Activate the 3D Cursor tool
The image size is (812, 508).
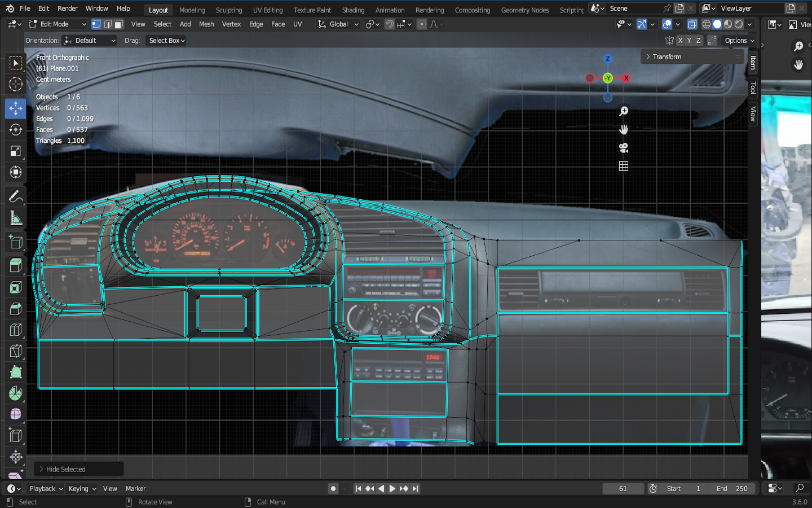(x=15, y=84)
